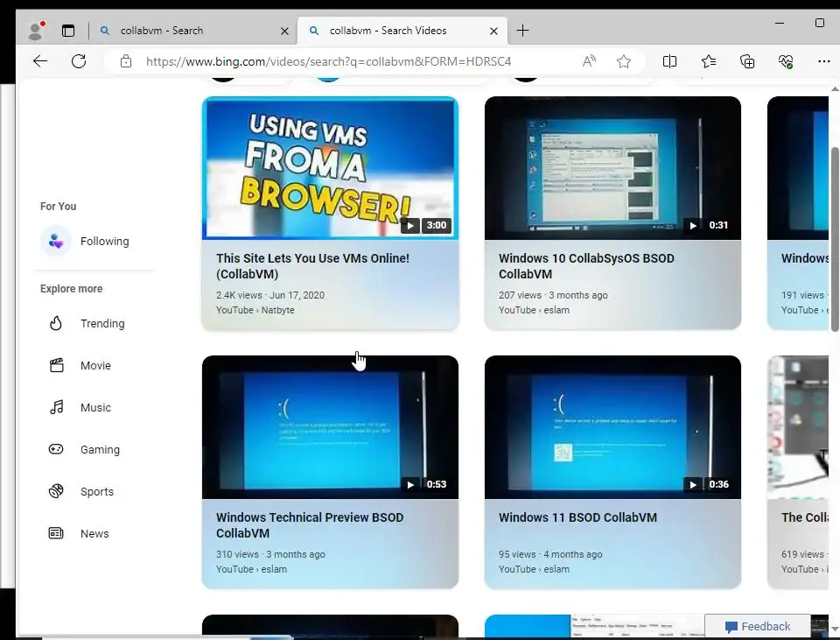
Task: Open the tab actions menu icon
Action: (68, 31)
